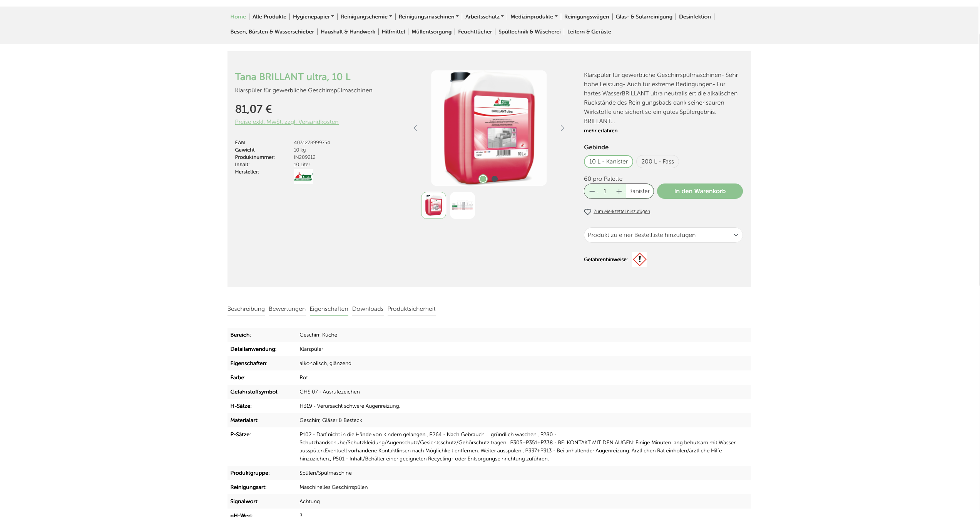Click the main product canister image
Screen dimensions: 980x517
pyautogui.click(x=489, y=128)
